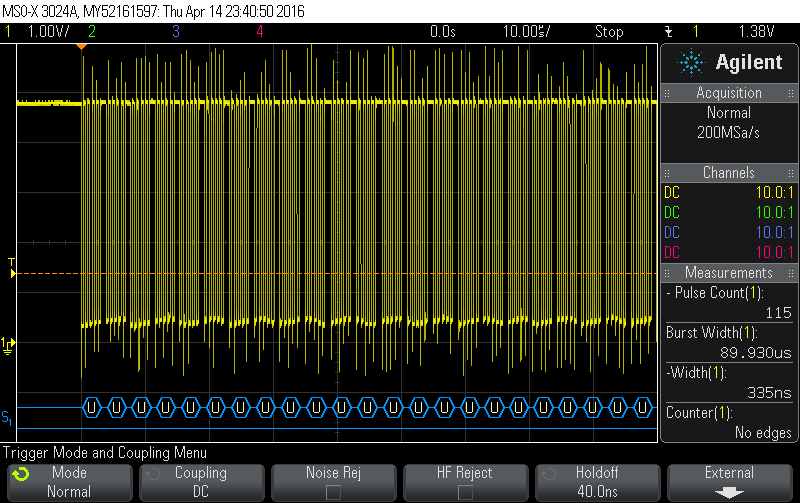800x503 pixels.
Task: Click the green Mode selector knob icon
Action: click(21, 474)
